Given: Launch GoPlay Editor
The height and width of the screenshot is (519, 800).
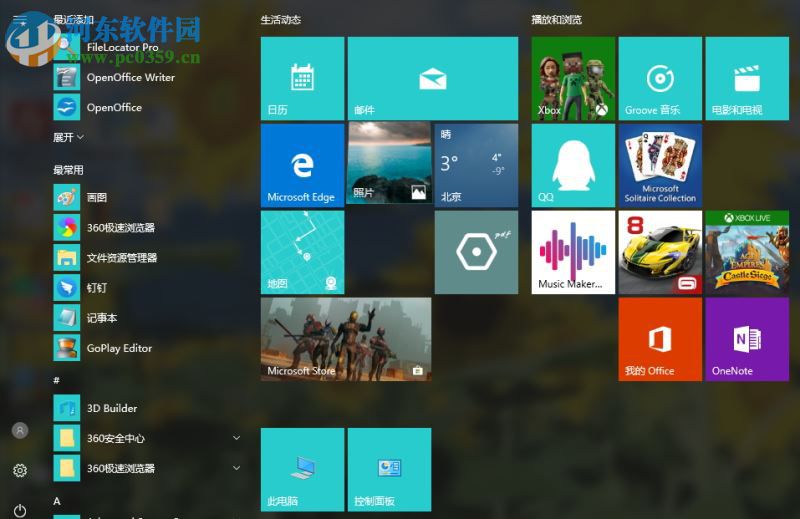Looking at the screenshot, I should [x=147, y=348].
